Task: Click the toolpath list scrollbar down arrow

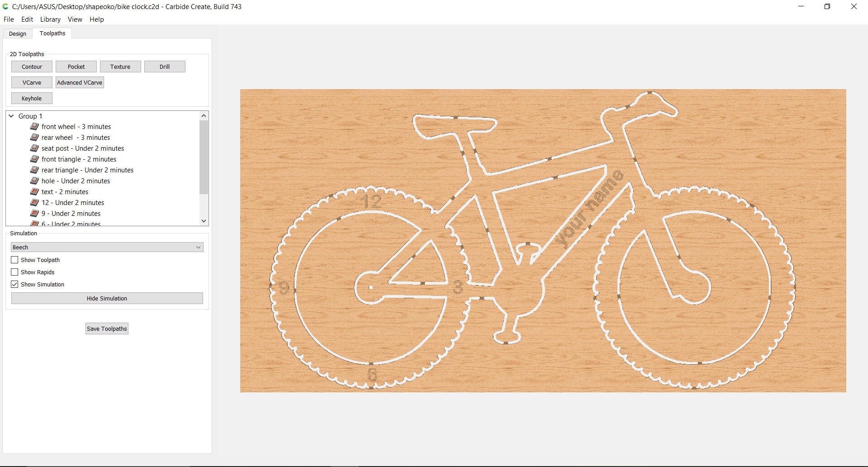Action: point(204,221)
